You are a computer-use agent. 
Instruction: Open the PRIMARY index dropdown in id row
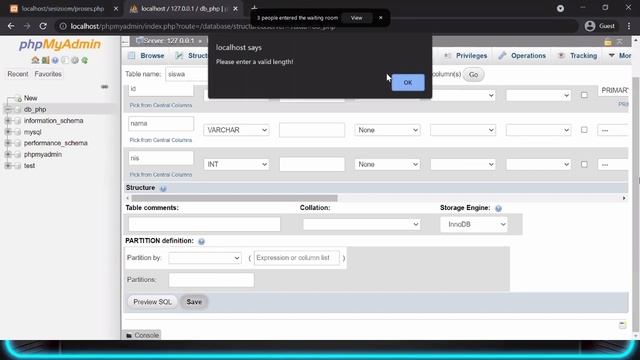[x=613, y=90]
